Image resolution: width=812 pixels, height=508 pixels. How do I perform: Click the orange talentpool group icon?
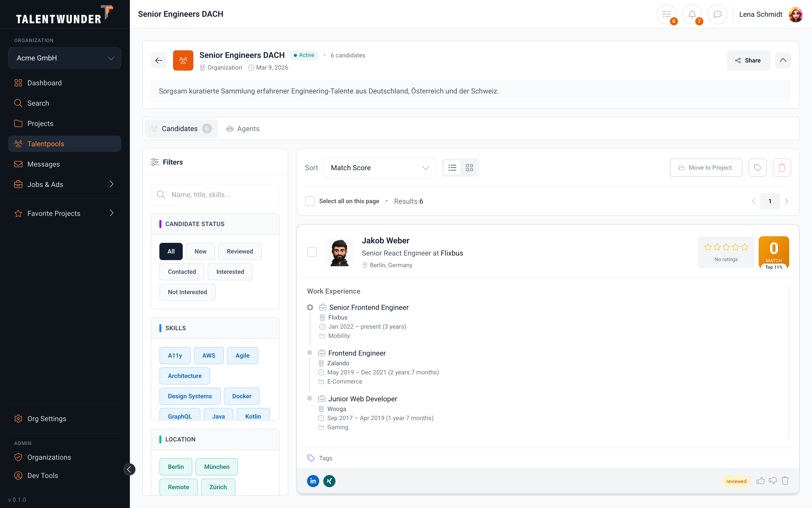(183, 60)
